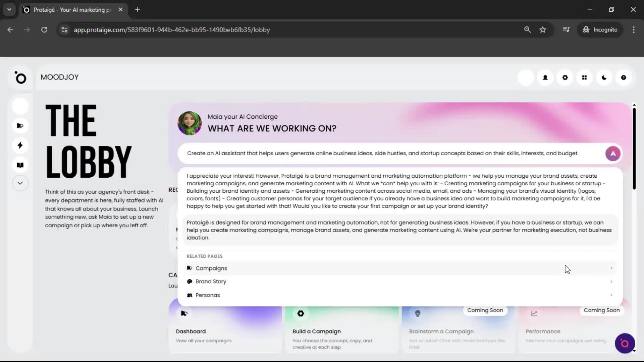Open the floating chat widget button
The height and width of the screenshot is (362, 644).
coord(625,343)
